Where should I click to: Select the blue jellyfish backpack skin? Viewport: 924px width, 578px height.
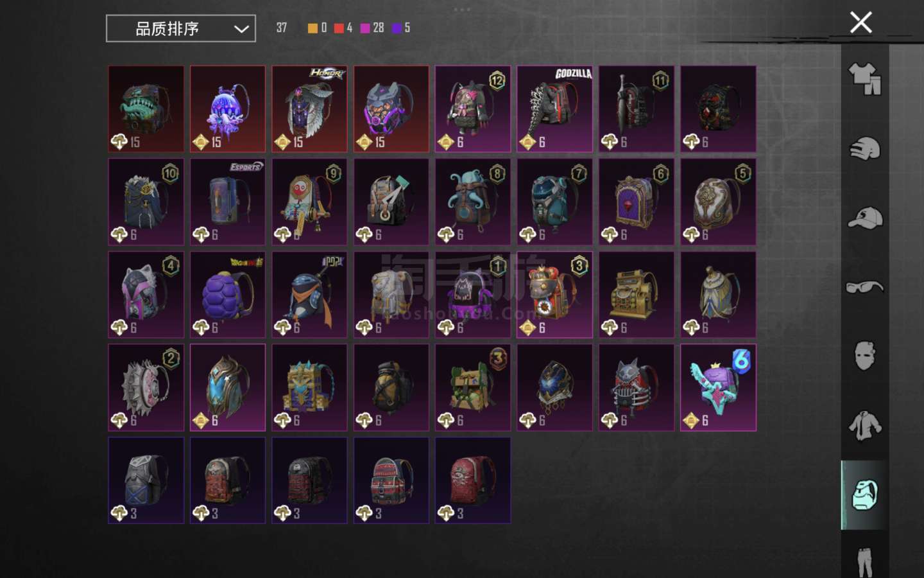click(x=228, y=109)
